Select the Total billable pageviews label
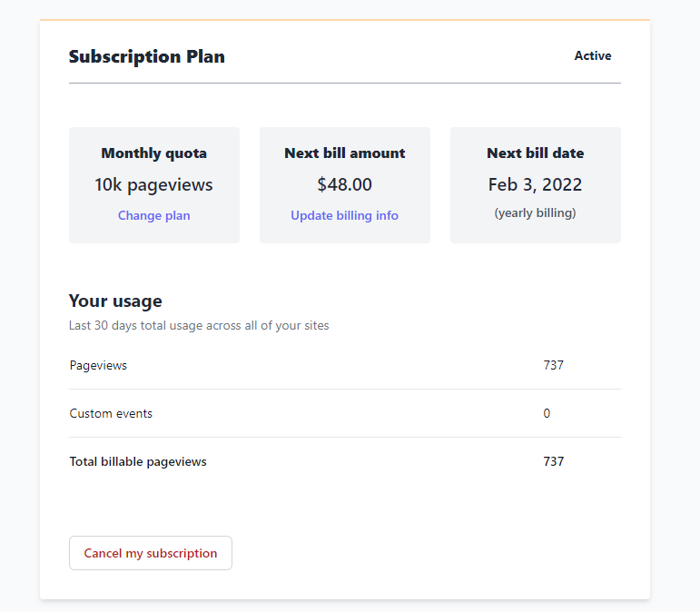Image resolution: width=700 pixels, height=612 pixels. click(x=138, y=462)
